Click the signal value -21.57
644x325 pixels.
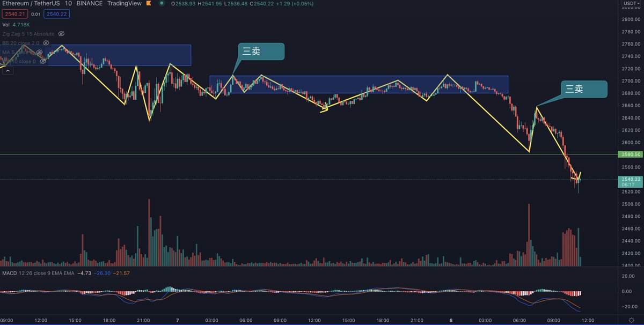(121, 273)
